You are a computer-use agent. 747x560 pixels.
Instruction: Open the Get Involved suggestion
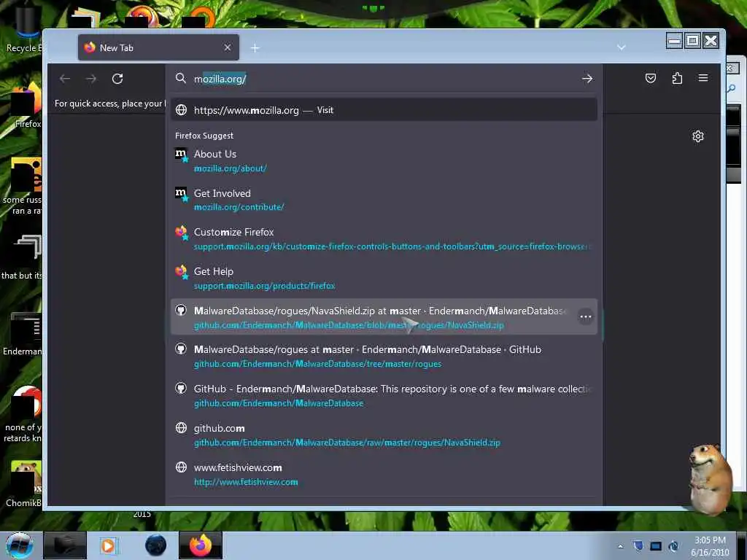(x=384, y=200)
